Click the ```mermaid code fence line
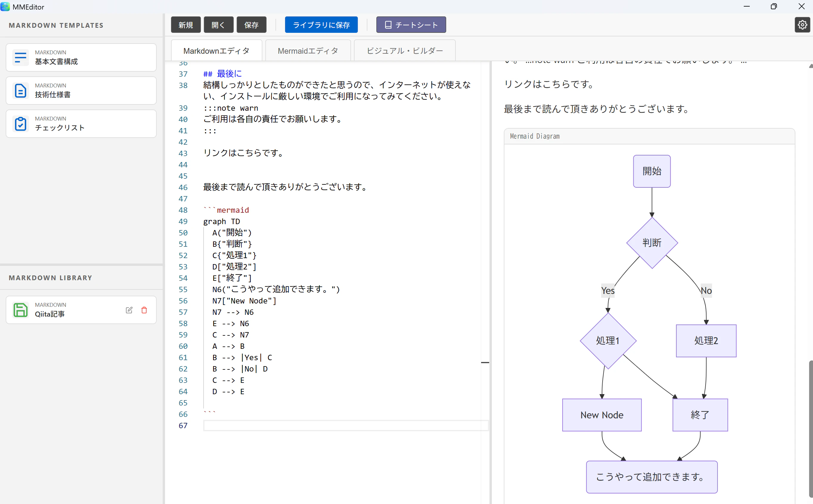The width and height of the screenshot is (813, 504). point(226,210)
